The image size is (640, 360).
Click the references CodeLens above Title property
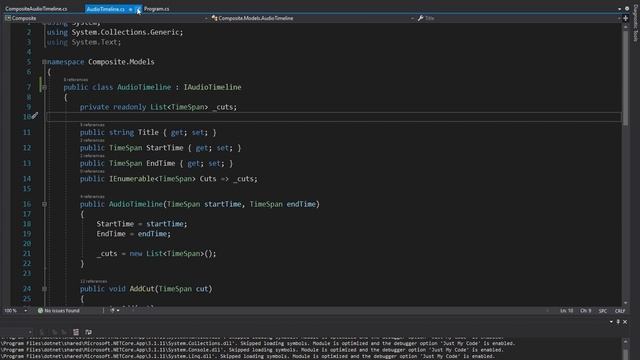click(92, 125)
